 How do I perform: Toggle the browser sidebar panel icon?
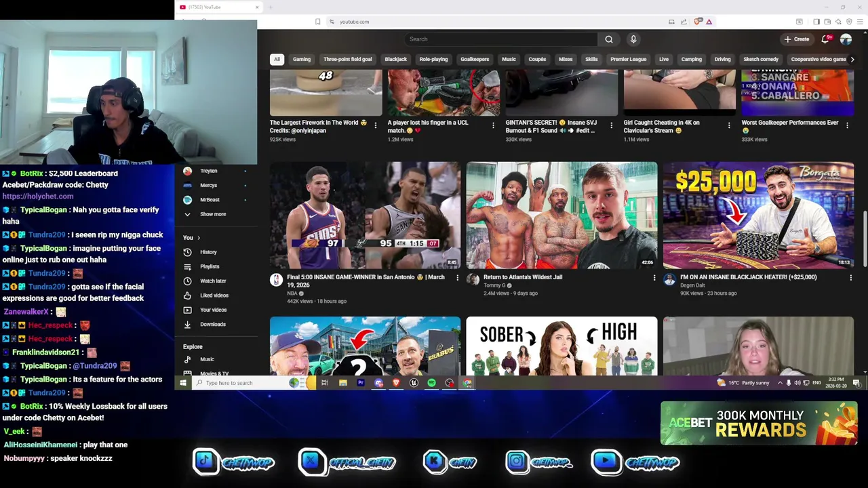(816, 22)
